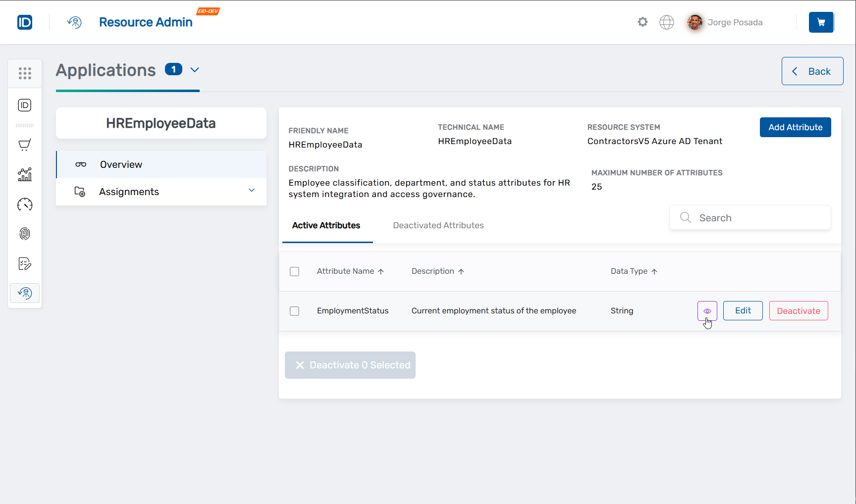Open the settings gear icon
Viewport: 856px width, 504px height.
point(642,22)
